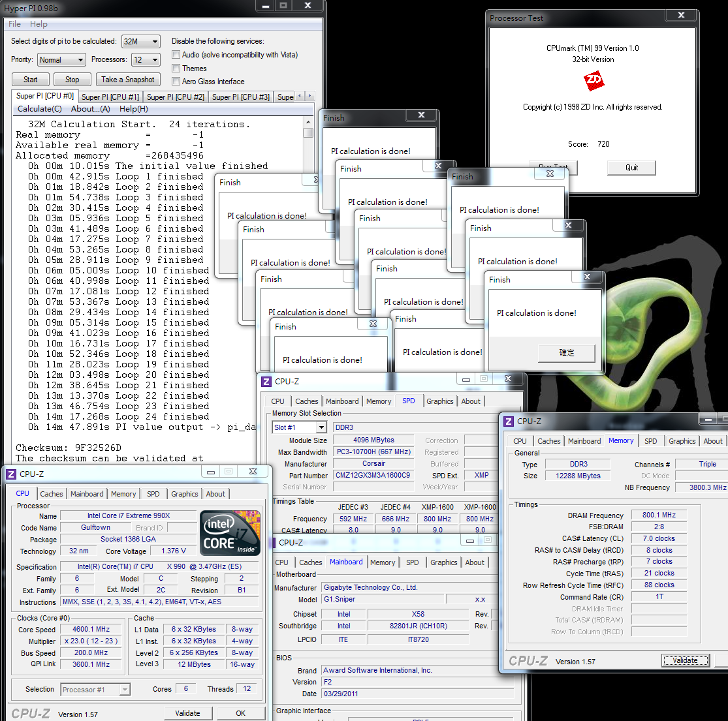The width and height of the screenshot is (728, 721).
Task: Click Validate in CPU-Z Memory window
Action: click(x=685, y=660)
